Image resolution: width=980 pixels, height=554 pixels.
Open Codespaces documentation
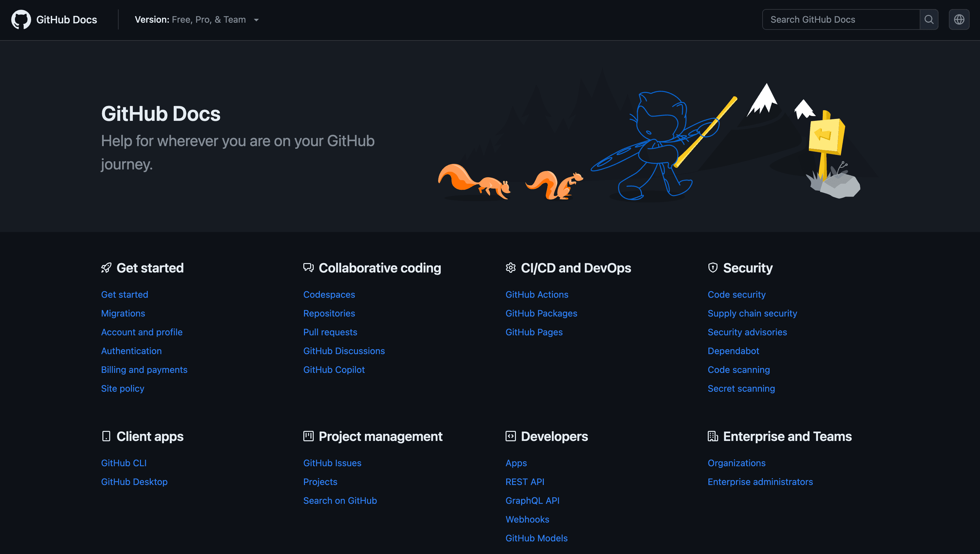coord(329,294)
